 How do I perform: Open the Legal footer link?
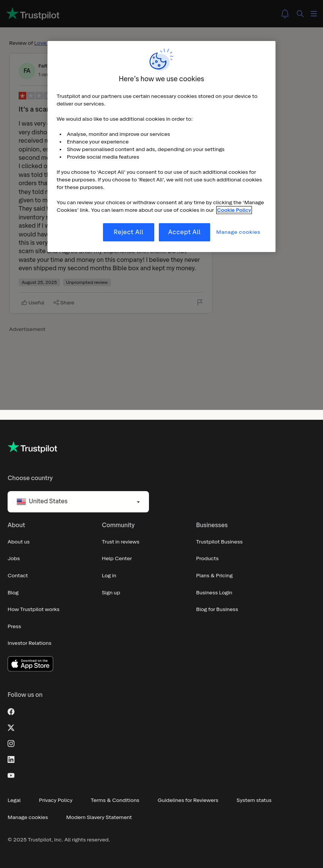click(x=14, y=800)
